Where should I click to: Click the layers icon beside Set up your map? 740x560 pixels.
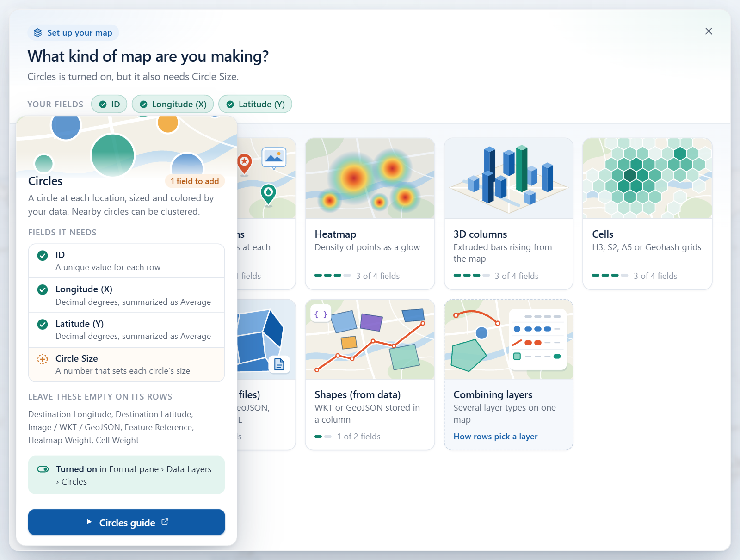(x=38, y=33)
